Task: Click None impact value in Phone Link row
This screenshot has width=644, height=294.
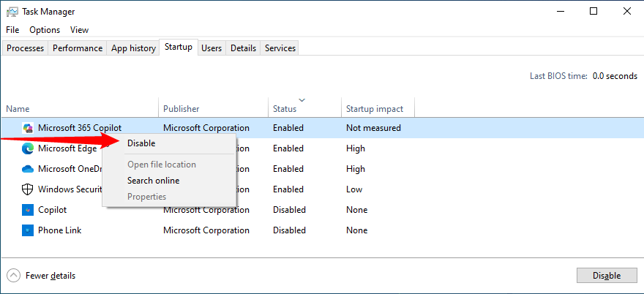Action: tap(356, 230)
